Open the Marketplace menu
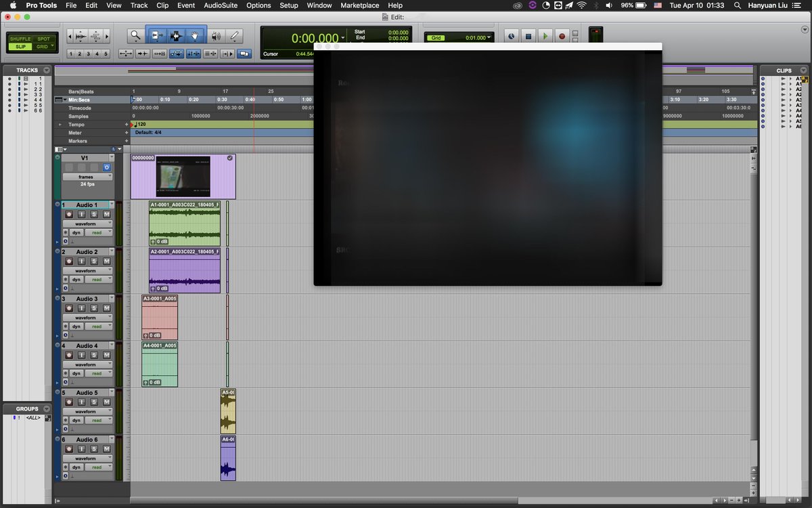Image resolution: width=812 pixels, height=508 pixels. [x=360, y=5]
